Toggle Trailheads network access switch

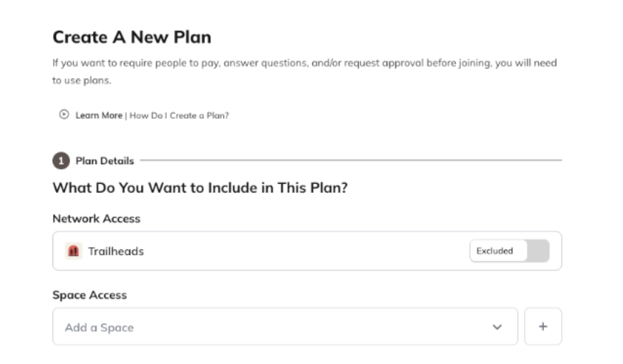509,251
